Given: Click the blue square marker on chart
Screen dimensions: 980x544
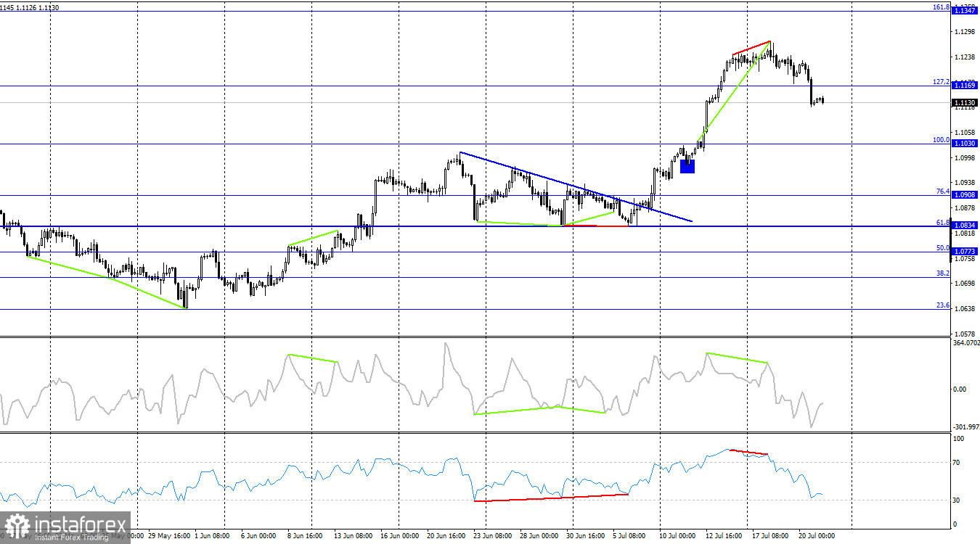Looking at the screenshot, I should click(x=687, y=166).
